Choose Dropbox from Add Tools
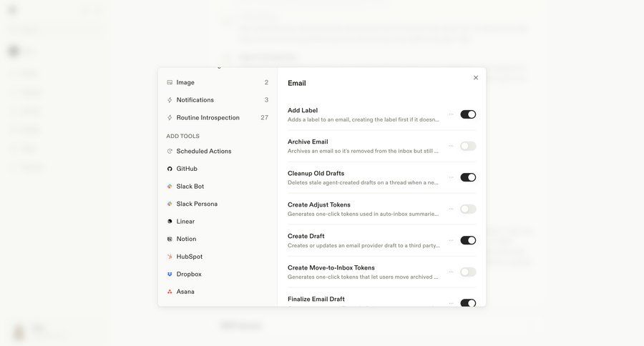 [x=218, y=275]
